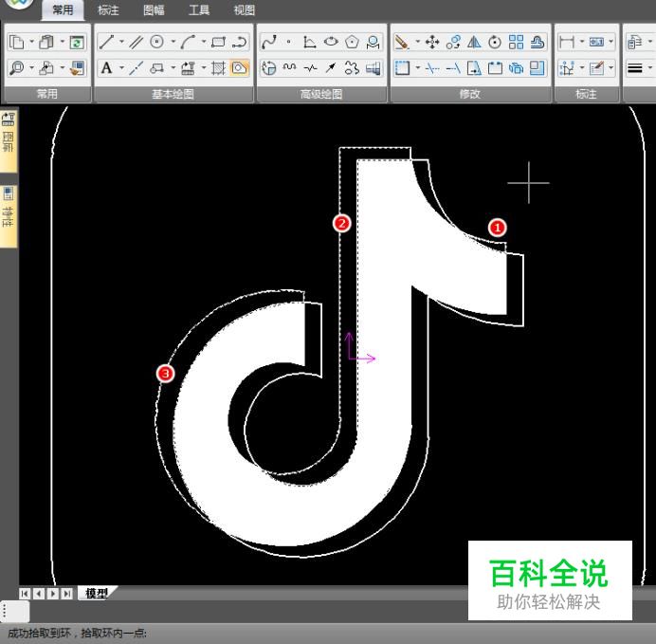Select the Mirror tool

[474, 43]
